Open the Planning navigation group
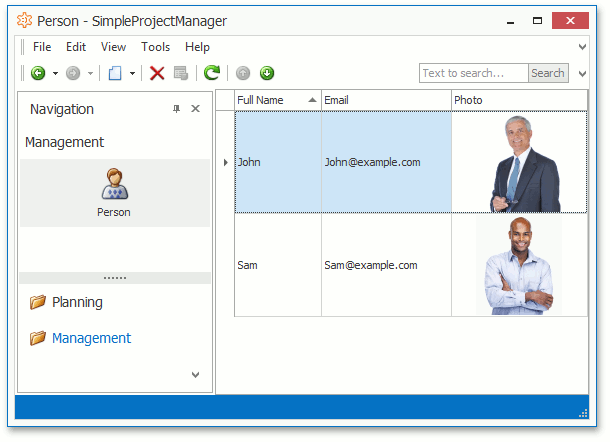This screenshot has width=610, height=442. (x=77, y=302)
